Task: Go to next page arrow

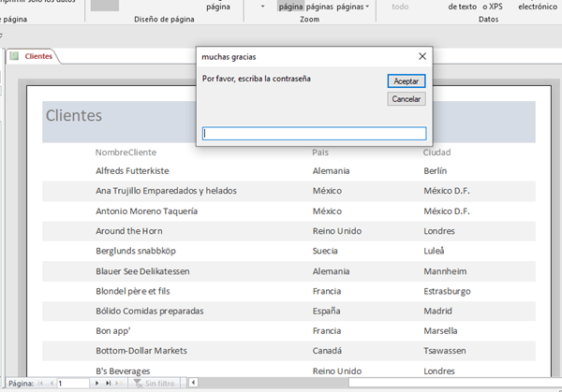Action: click(96, 384)
